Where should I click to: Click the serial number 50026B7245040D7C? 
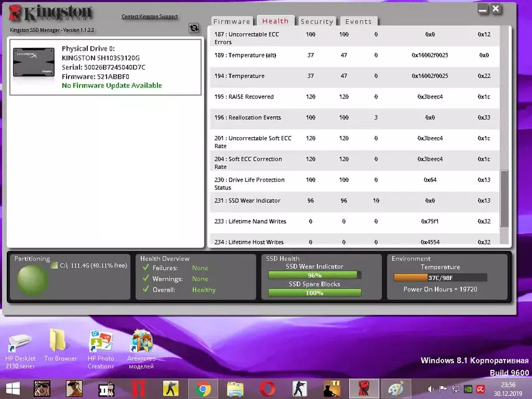(115, 67)
